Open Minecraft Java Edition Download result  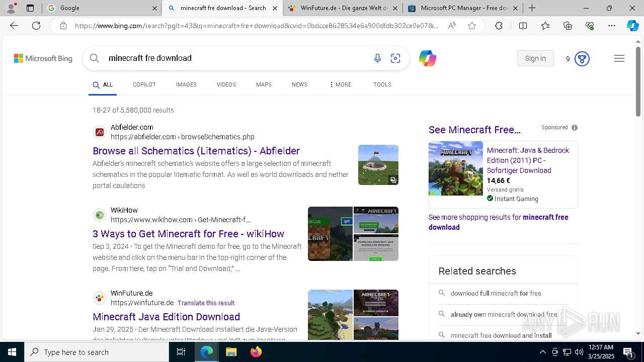(x=166, y=317)
